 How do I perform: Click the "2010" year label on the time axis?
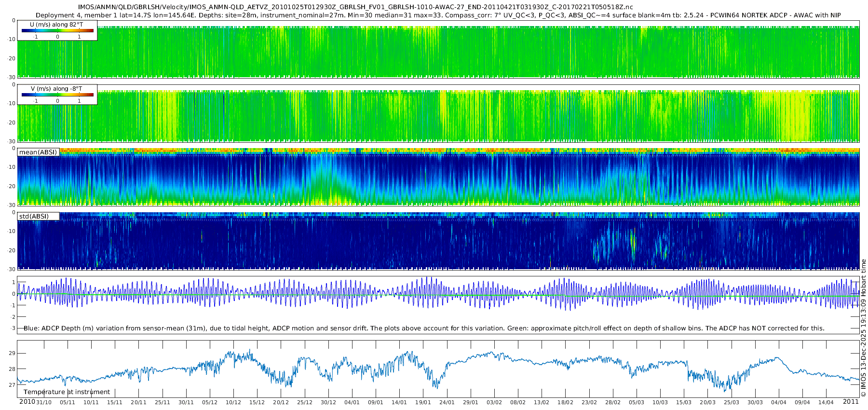pyautogui.click(x=27, y=401)
